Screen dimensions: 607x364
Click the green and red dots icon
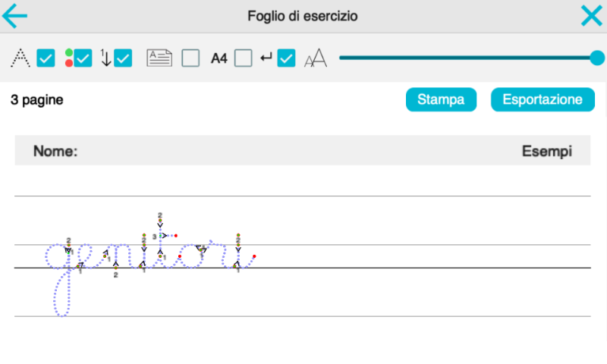coord(69,58)
